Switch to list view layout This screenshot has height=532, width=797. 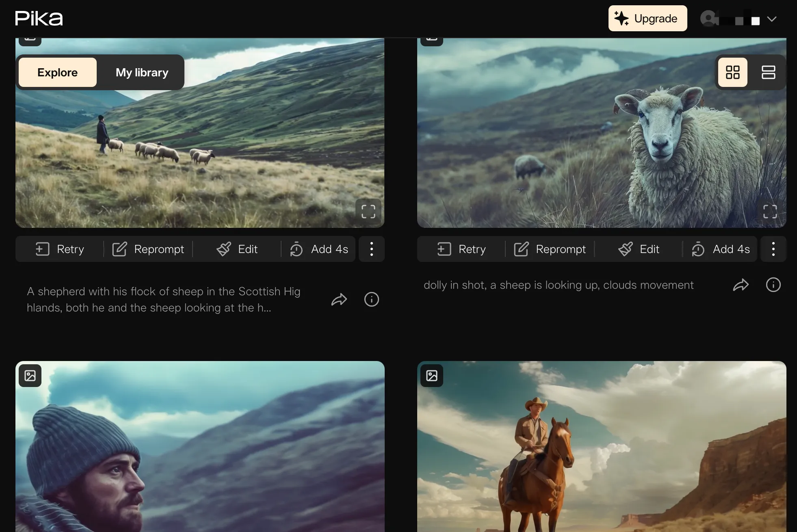[768, 72]
